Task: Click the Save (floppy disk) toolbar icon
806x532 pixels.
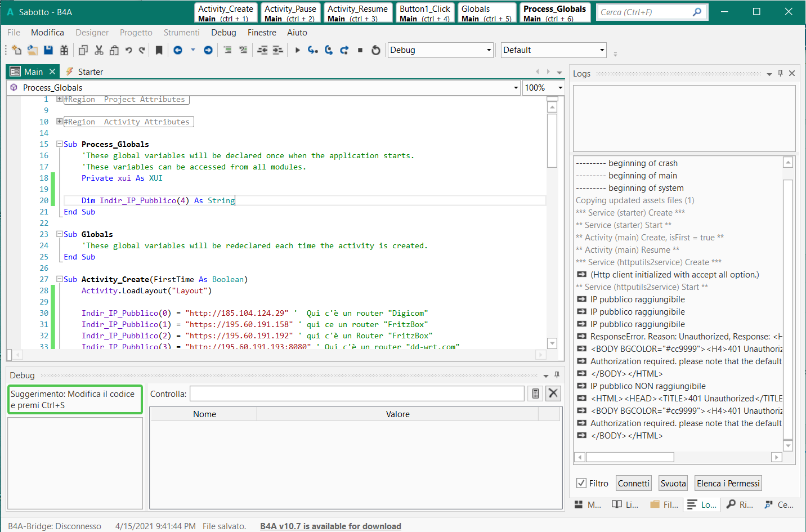Action: click(48, 50)
